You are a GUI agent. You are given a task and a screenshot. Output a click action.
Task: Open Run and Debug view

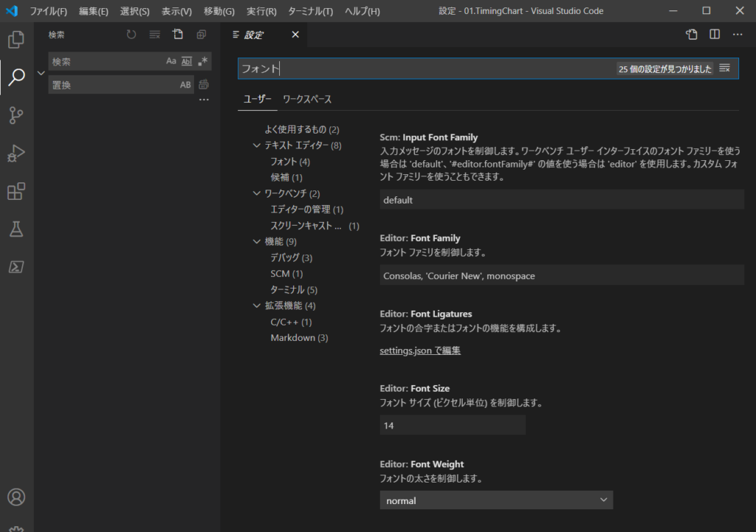pyautogui.click(x=16, y=153)
